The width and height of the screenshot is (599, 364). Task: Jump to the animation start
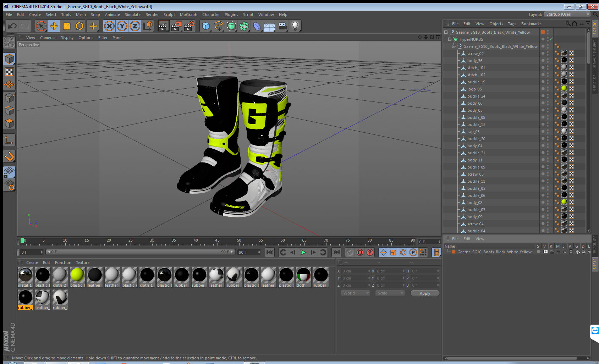pos(270,252)
